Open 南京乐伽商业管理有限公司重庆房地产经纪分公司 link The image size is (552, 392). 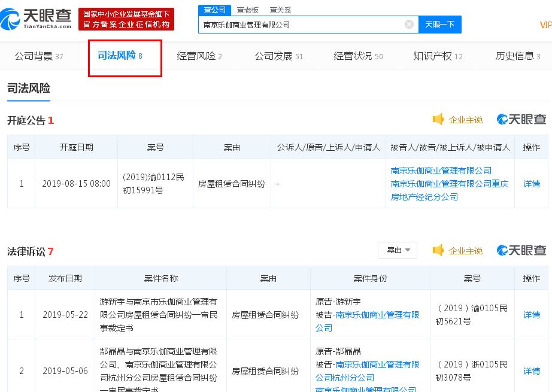450,190
